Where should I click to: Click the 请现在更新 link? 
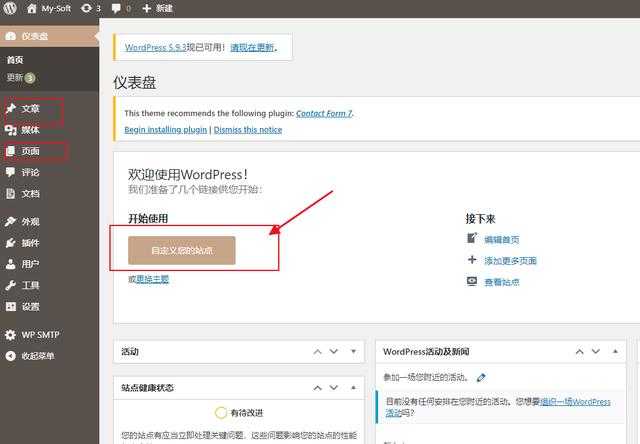(252, 47)
